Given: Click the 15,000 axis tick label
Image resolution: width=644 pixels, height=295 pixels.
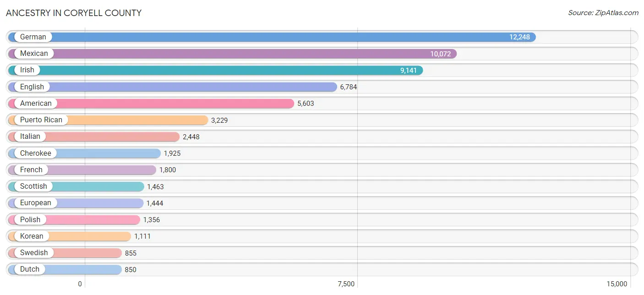Looking at the screenshot, I should (617, 284).
